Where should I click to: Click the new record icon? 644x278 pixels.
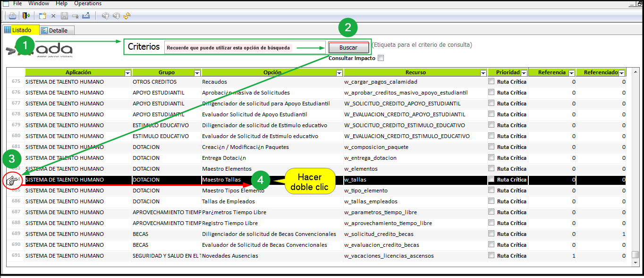[x=42, y=16]
